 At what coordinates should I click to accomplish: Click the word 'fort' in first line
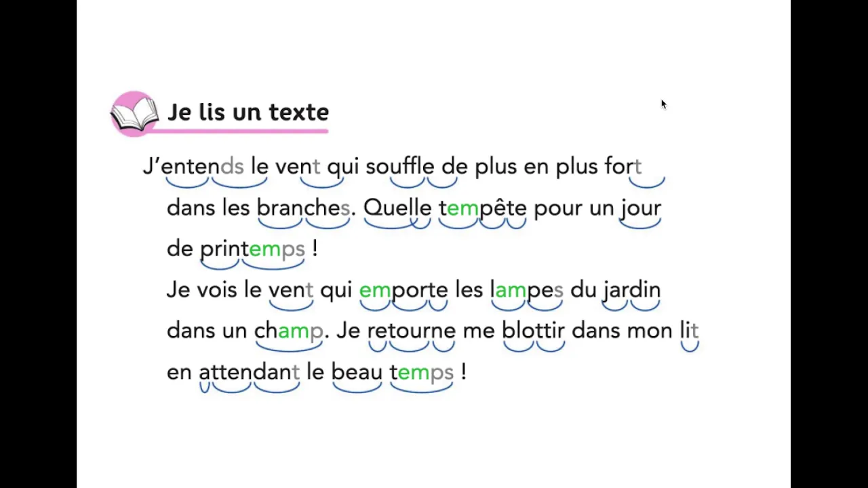click(623, 166)
